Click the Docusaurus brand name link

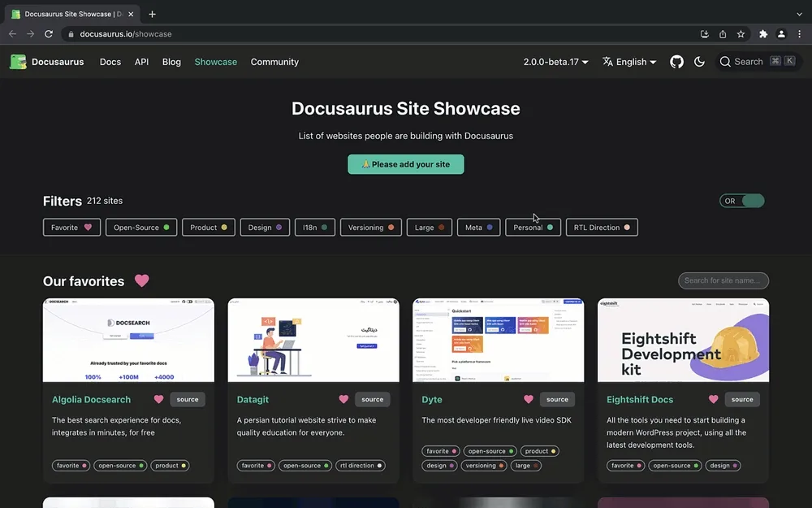(58, 62)
